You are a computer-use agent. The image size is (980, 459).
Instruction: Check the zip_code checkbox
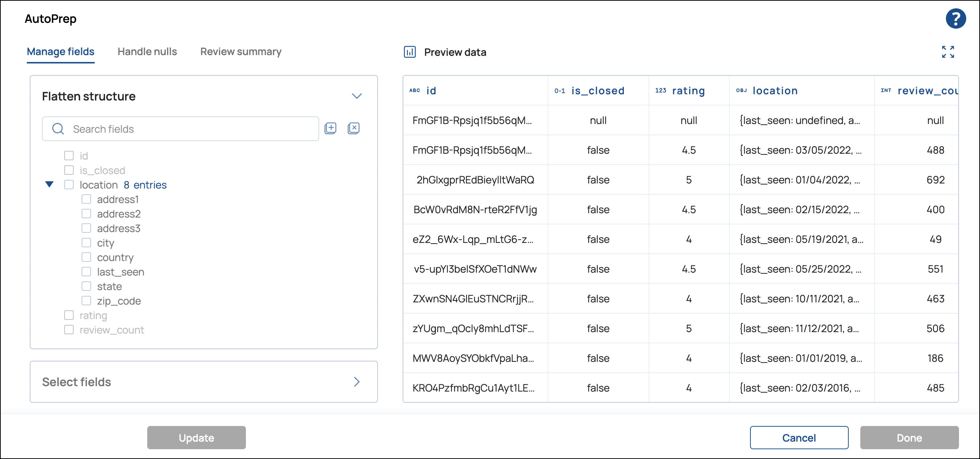pos(86,301)
